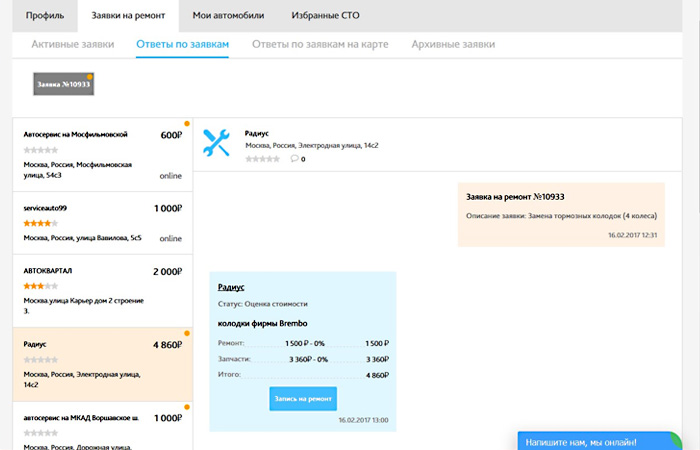Choose АВТОКВАРТАЛ offer for 2 000₽

(102, 291)
